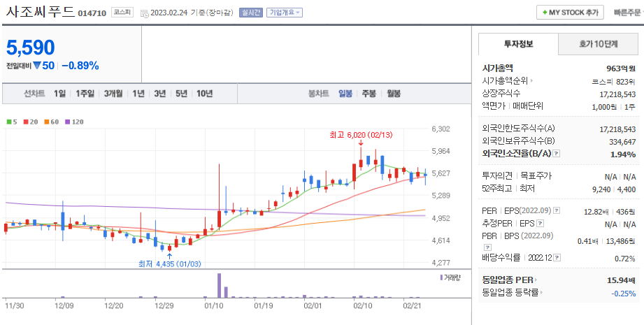644x325 pixels.
Task: Click the dividend yield value 0.72%
Action: pyautogui.click(x=625, y=259)
